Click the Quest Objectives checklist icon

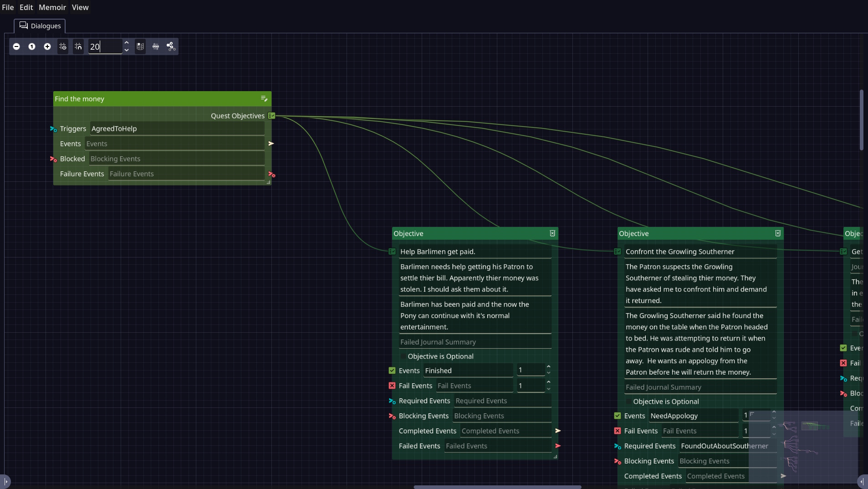pyautogui.click(x=272, y=116)
